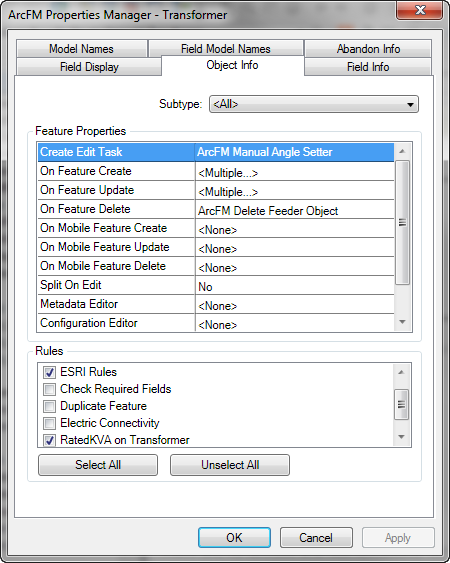The width and height of the screenshot is (450, 563).
Task: Switch to the Model Names tab
Action: click(82, 48)
